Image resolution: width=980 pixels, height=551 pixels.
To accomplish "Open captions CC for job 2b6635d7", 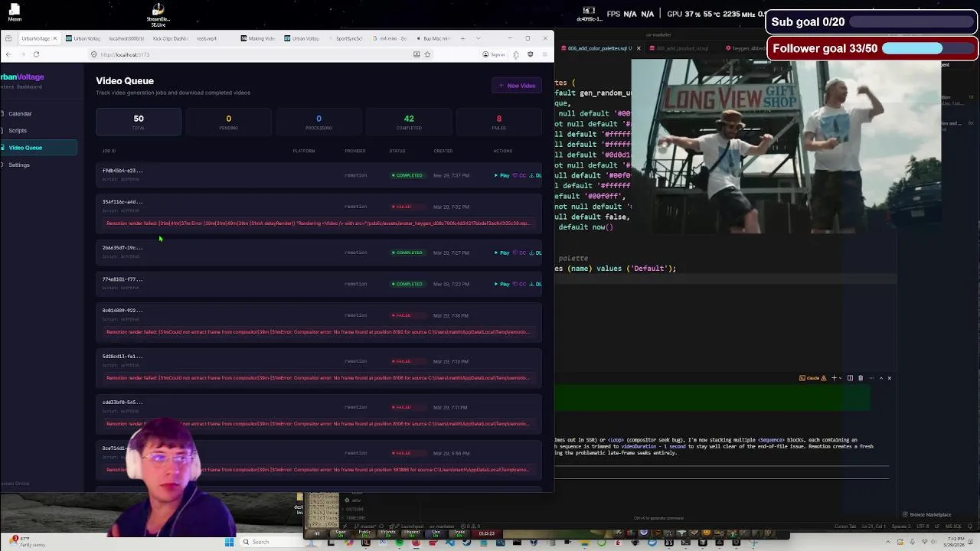I will 520,253.
